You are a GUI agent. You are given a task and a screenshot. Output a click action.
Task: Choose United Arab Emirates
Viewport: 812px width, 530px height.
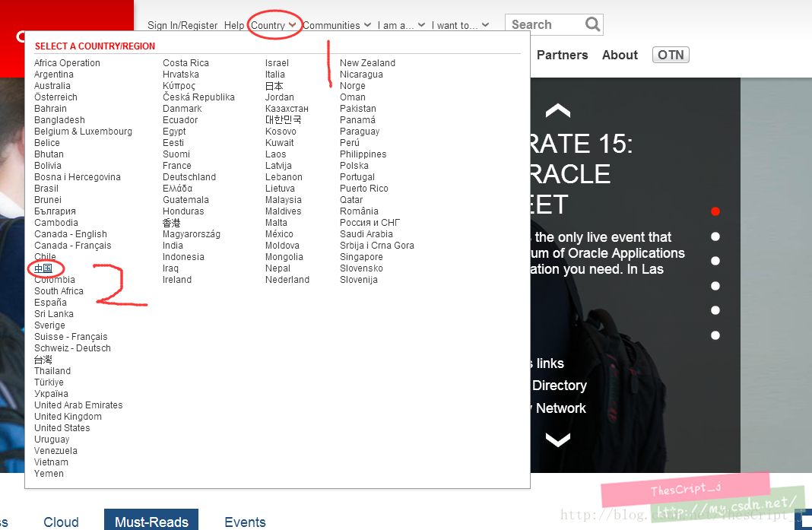coord(78,405)
